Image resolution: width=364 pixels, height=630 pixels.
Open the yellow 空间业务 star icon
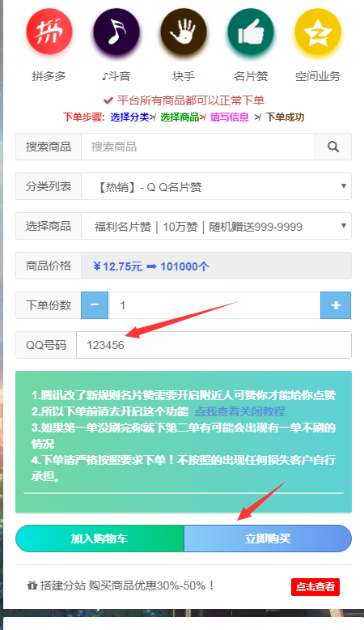coord(317,32)
